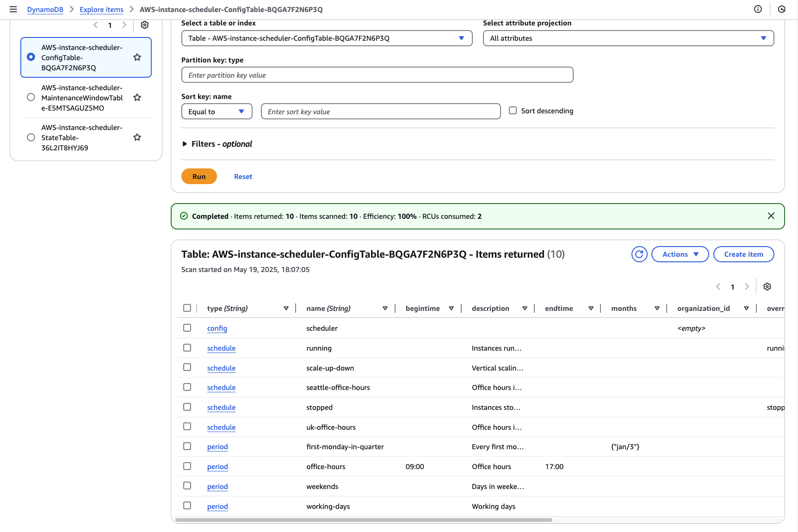This screenshot has height=532, width=798.
Task: Click the 17:00 endtime cell
Action: pos(554,467)
